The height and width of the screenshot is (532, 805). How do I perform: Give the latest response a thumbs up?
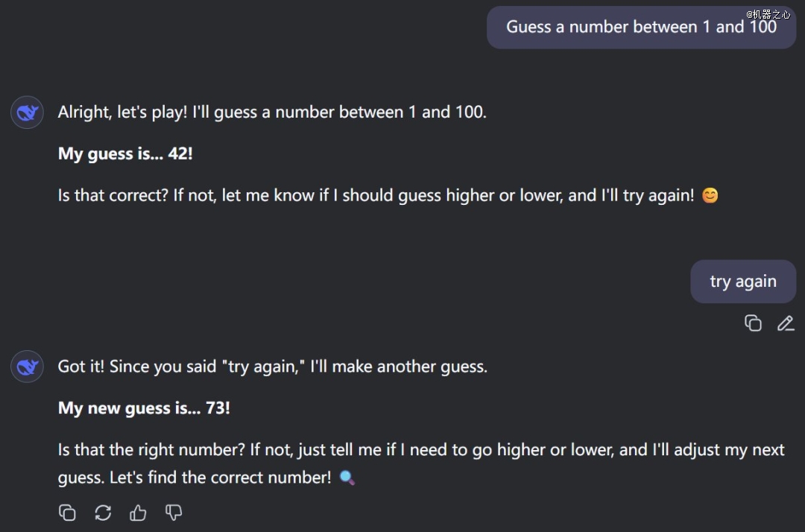click(x=138, y=513)
